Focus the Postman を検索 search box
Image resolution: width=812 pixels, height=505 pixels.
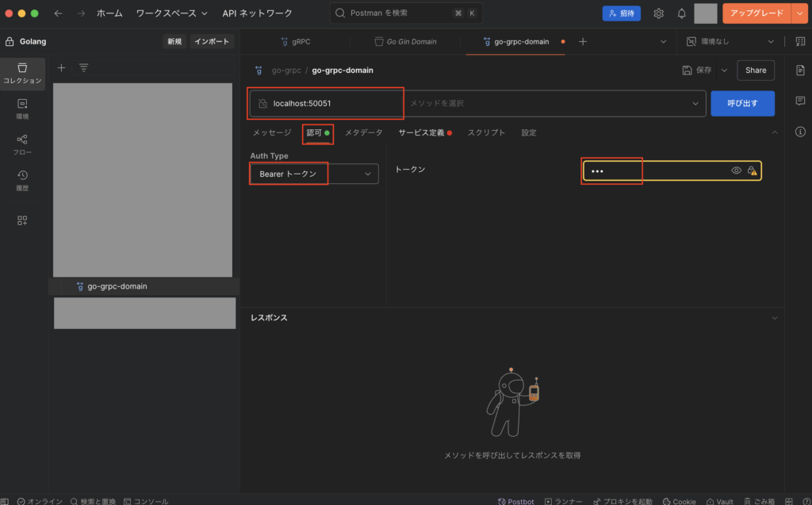click(406, 13)
